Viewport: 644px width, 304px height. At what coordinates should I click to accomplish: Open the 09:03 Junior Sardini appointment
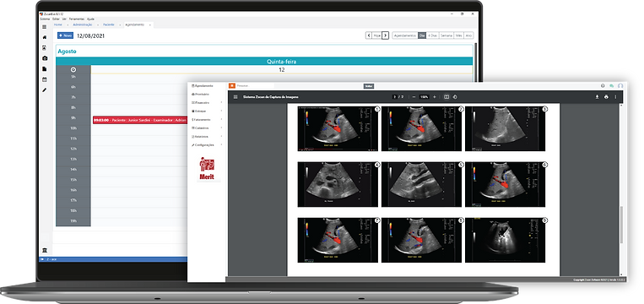click(x=139, y=120)
